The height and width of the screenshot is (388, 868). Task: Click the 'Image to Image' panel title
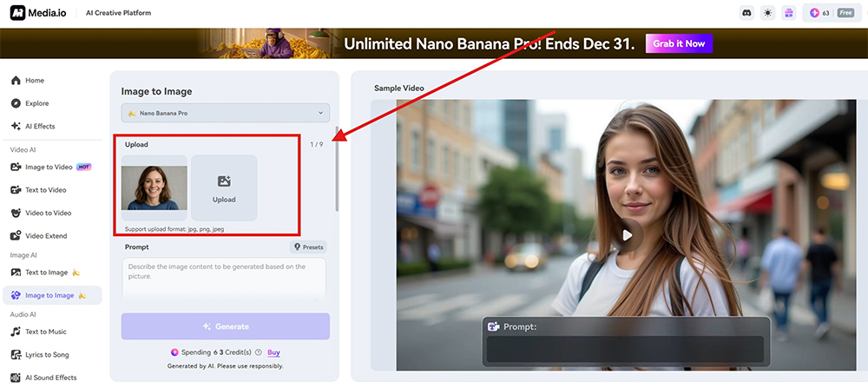tap(156, 92)
